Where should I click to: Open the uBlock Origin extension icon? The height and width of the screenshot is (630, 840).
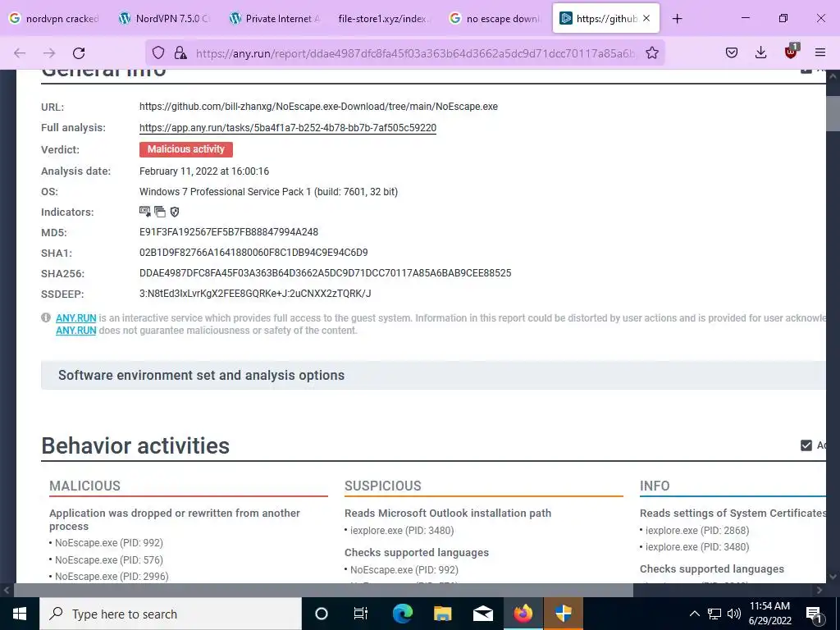(x=792, y=52)
